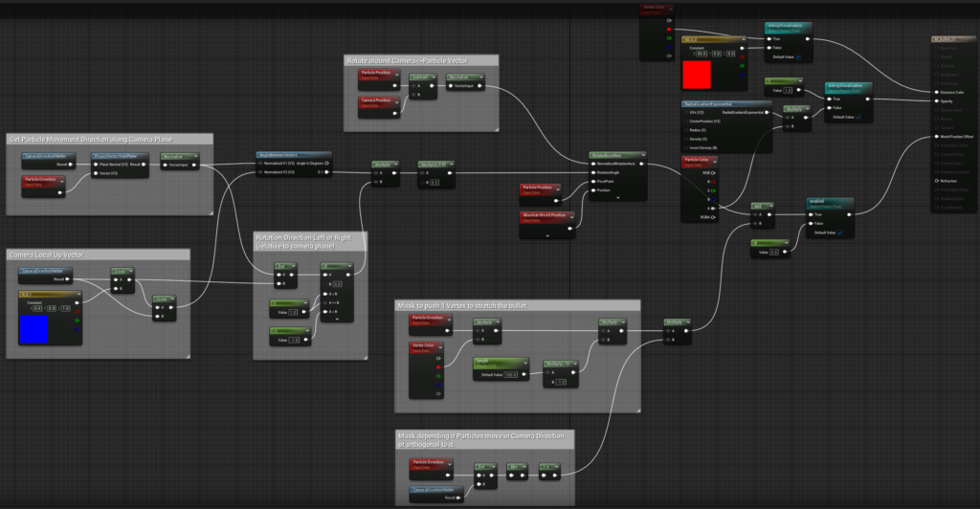Select the AngleBetweenVectors node title
This screenshot has height=509, width=980.
293,155
